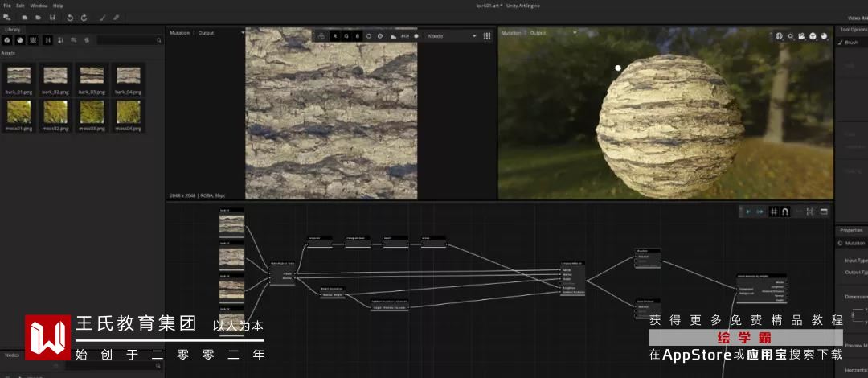Open the Window menu
This screenshot has width=868, height=378.
coord(39,6)
